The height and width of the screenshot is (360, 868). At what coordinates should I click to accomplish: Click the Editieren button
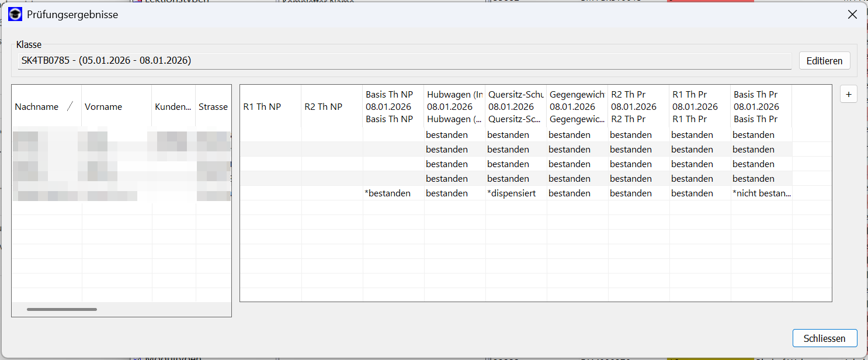(824, 61)
